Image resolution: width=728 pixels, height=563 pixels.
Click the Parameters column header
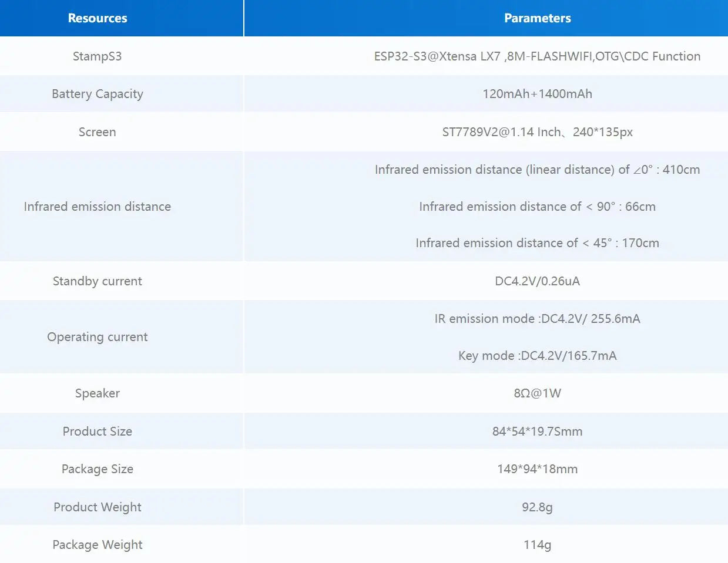pyautogui.click(x=537, y=18)
